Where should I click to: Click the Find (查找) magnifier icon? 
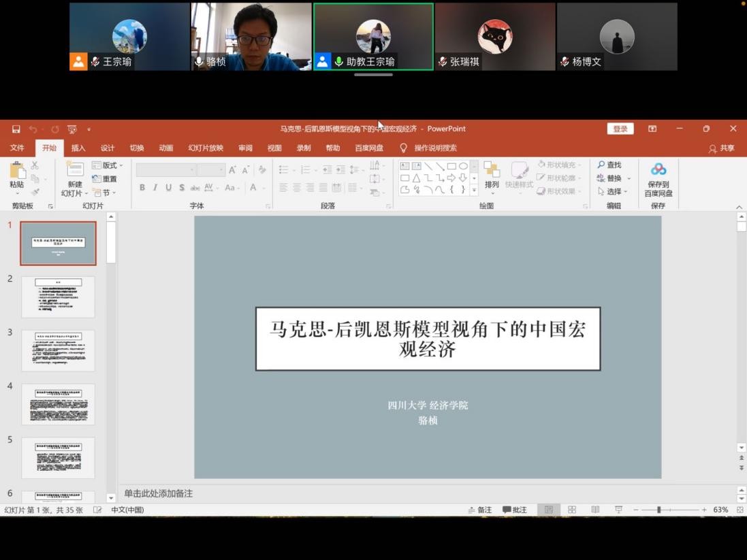pyautogui.click(x=601, y=165)
